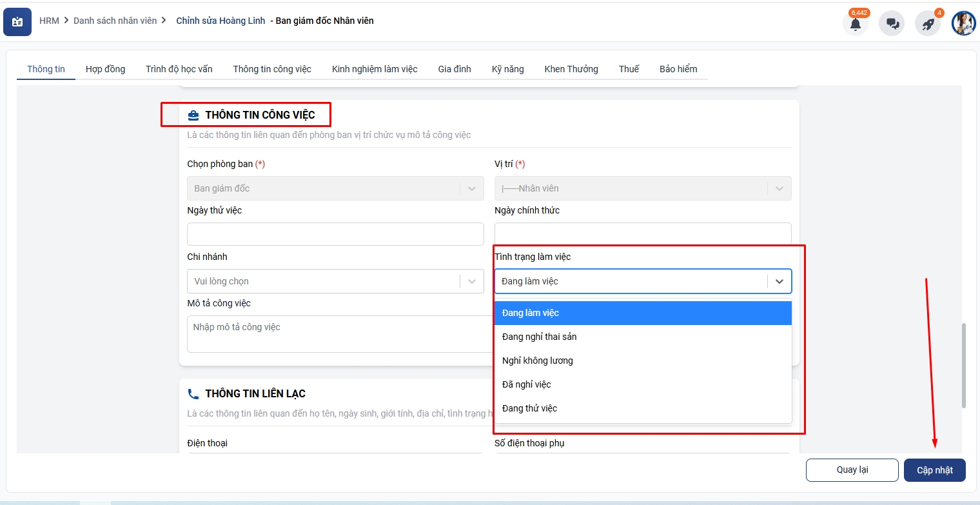Go to the Kỹ năng tab

click(507, 69)
